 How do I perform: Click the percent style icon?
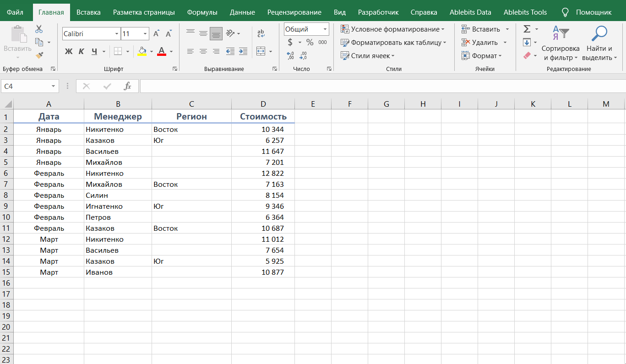click(x=310, y=43)
